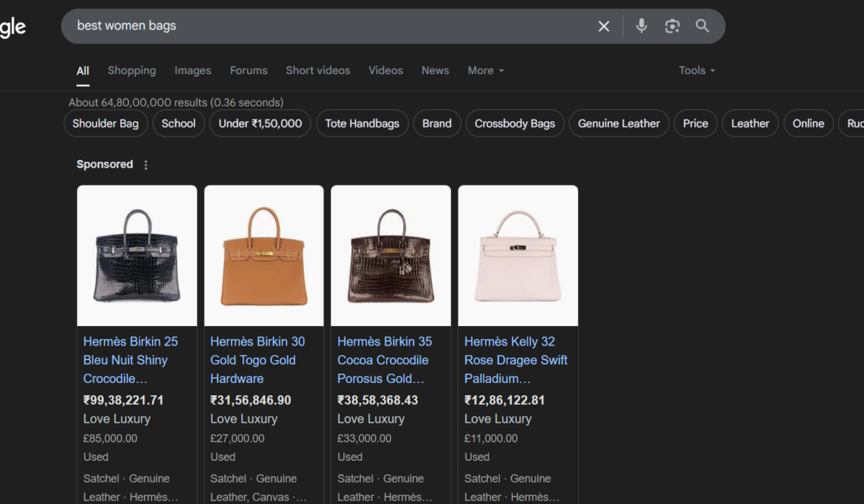The image size is (864, 504).
Task: Select the Price filter chip
Action: pyautogui.click(x=696, y=123)
